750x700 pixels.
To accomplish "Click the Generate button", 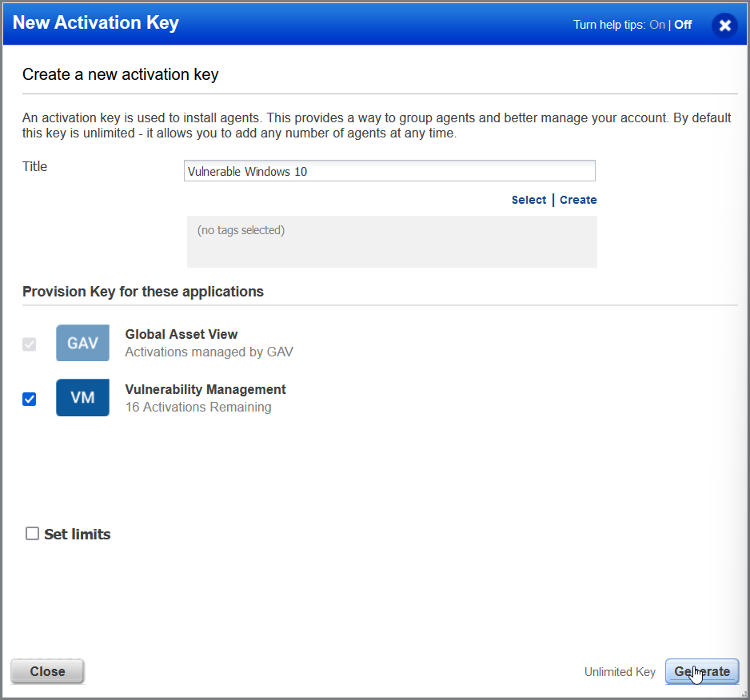I will (x=701, y=671).
